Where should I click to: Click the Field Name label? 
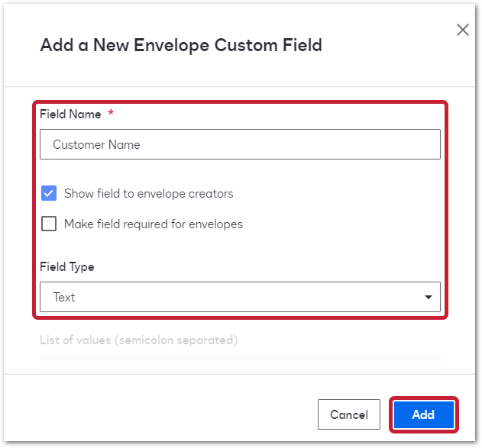pos(70,114)
